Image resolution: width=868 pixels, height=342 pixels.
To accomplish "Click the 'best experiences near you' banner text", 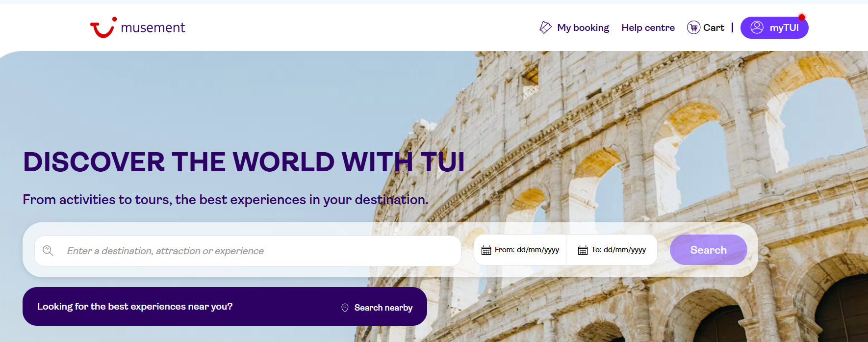I will 135,306.
